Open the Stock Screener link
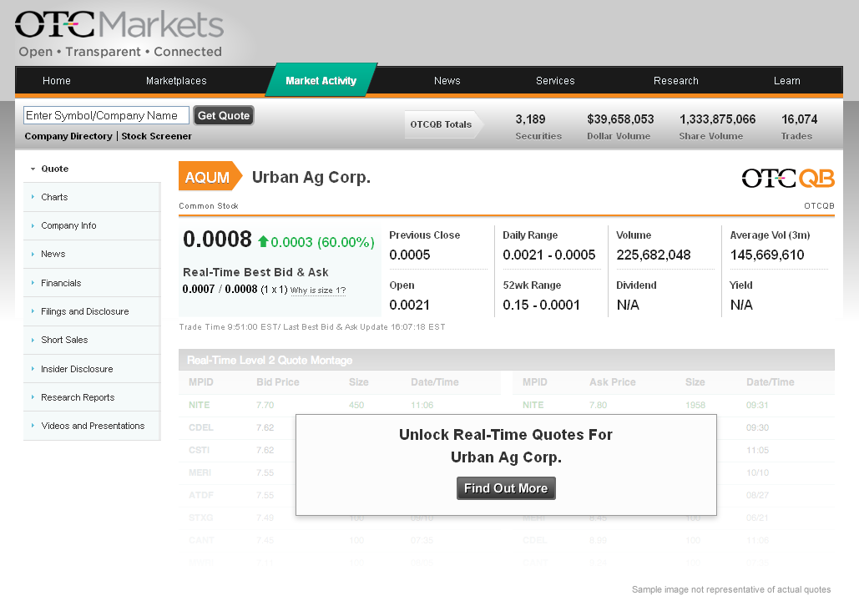859x616 pixels. pos(157,136)
